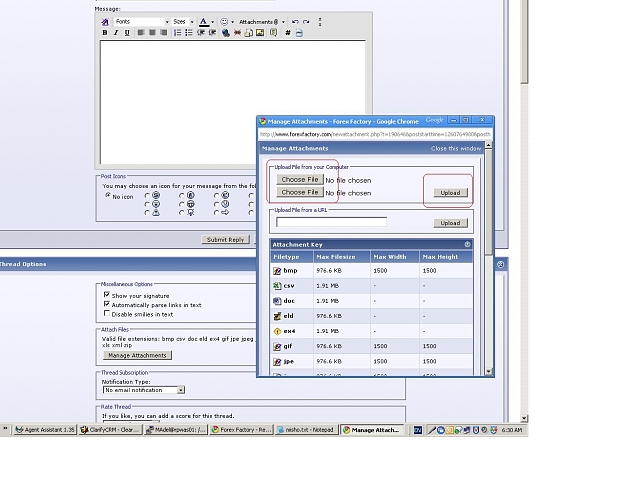Screen dimensions: 625x500
Task: Switch to Forex Factory - Re... taskbar window
Action: point(242,430)
